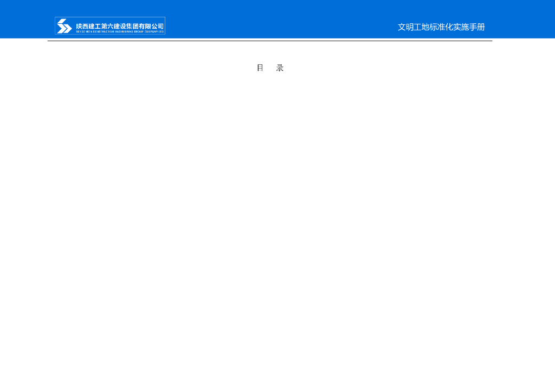Click the space between 目 and 录

click(x=270, y=68)
